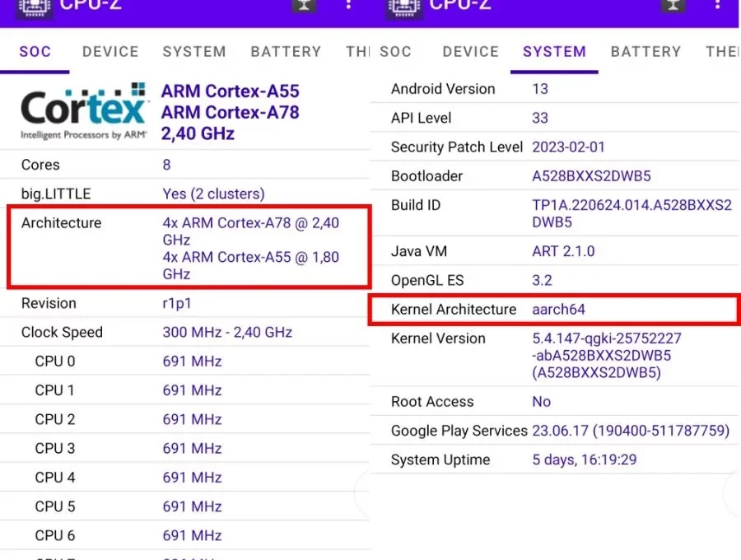Select the 691 MHz value for CPU 5
The image size is (741, 560).
tap(192, 506)
